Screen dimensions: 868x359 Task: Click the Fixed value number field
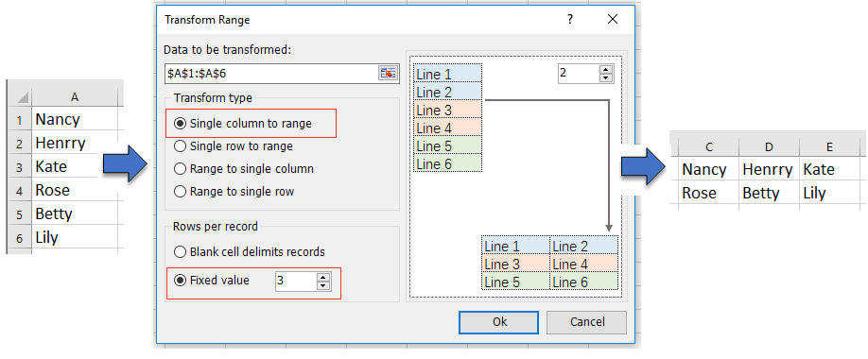click(x=296, y=281)
